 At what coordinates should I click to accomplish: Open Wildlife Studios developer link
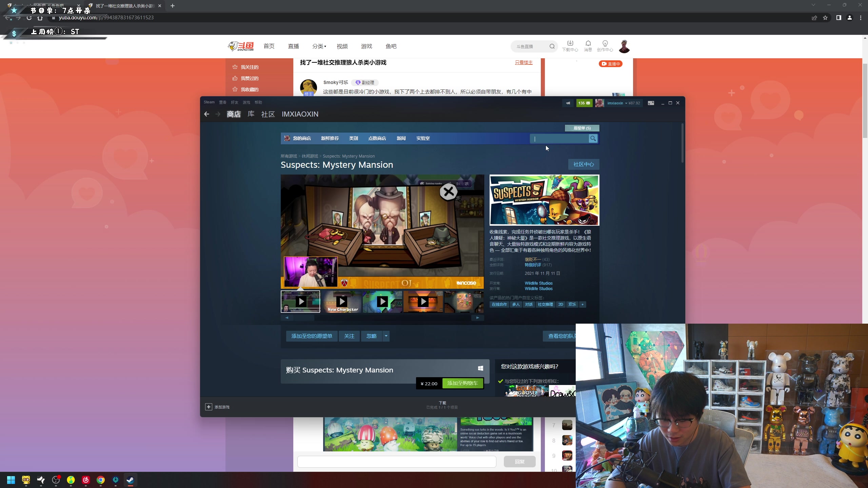[538, 283]
